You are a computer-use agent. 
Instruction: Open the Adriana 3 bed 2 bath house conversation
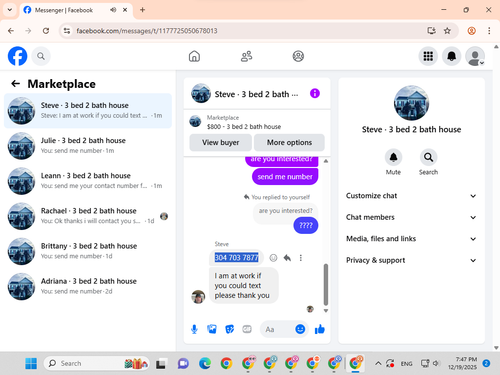click(88, 286)
